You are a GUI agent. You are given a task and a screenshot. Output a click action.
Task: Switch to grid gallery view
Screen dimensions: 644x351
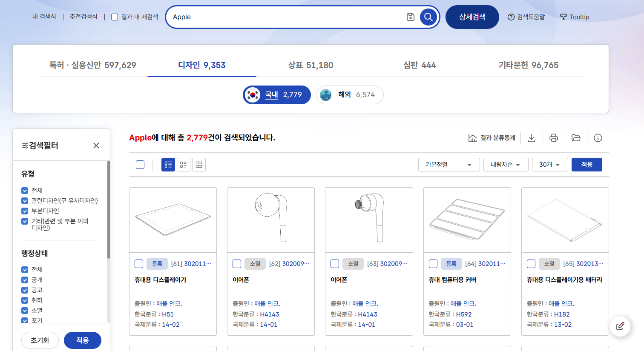pos(199,165)
